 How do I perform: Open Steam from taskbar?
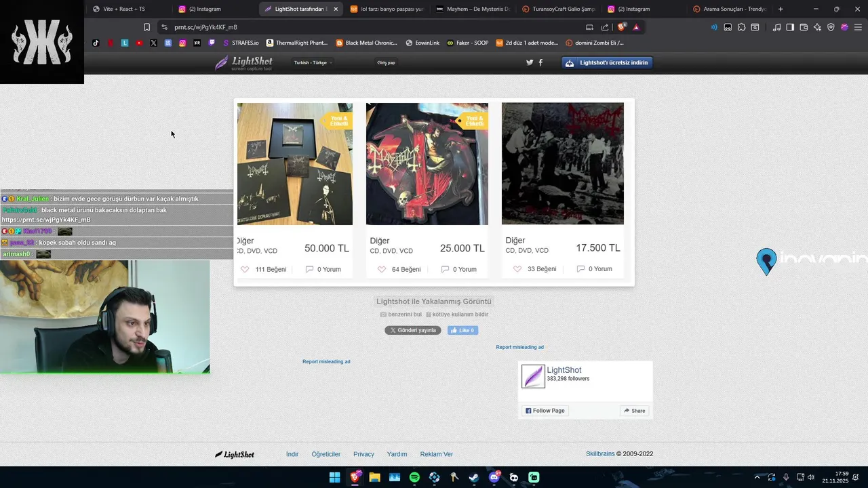pos(474,477)
